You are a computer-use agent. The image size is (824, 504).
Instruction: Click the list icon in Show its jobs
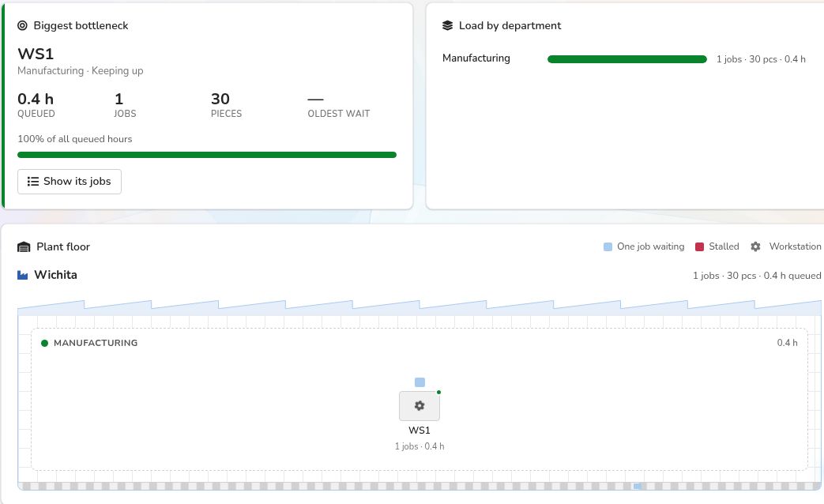click(x=32, y=182)
